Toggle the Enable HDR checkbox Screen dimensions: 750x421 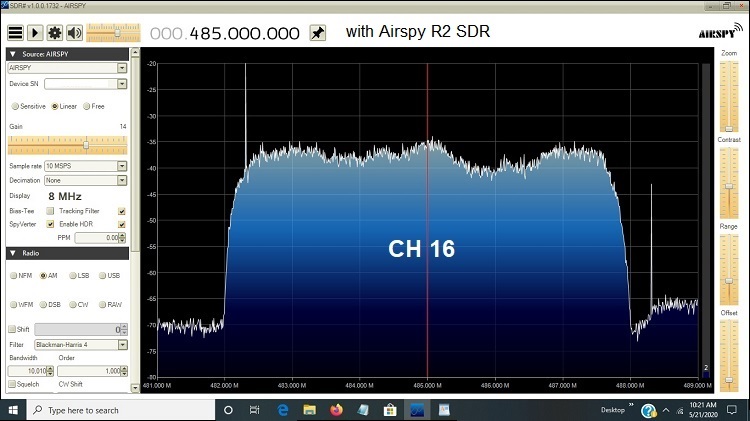(121, 224)
